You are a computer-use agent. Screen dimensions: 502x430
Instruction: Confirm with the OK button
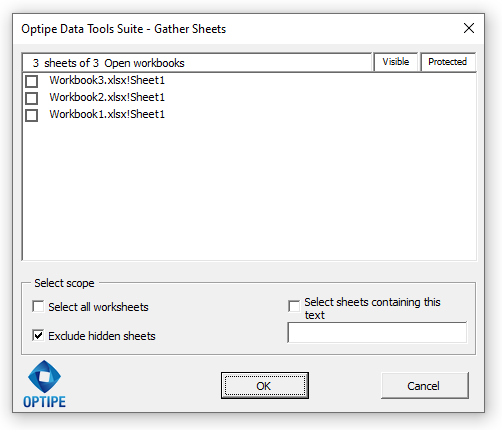tap(265, 386)
